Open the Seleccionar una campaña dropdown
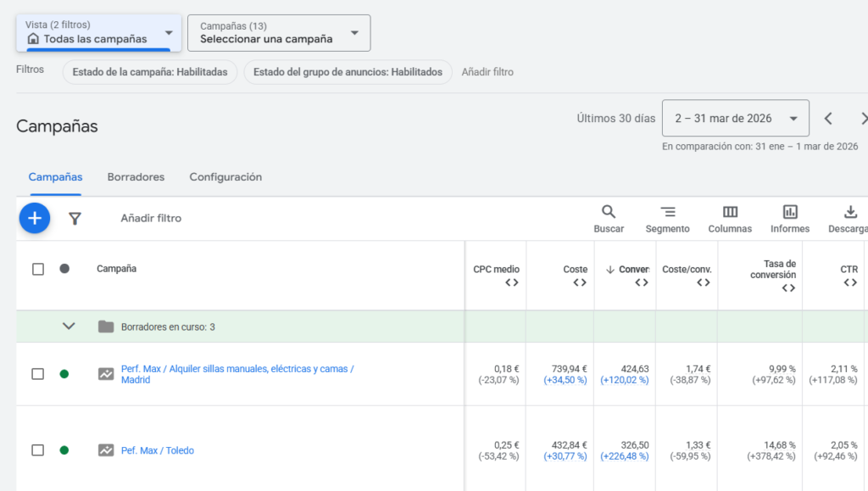Screen dimensions: 868x491 click(x=278, y=32)
